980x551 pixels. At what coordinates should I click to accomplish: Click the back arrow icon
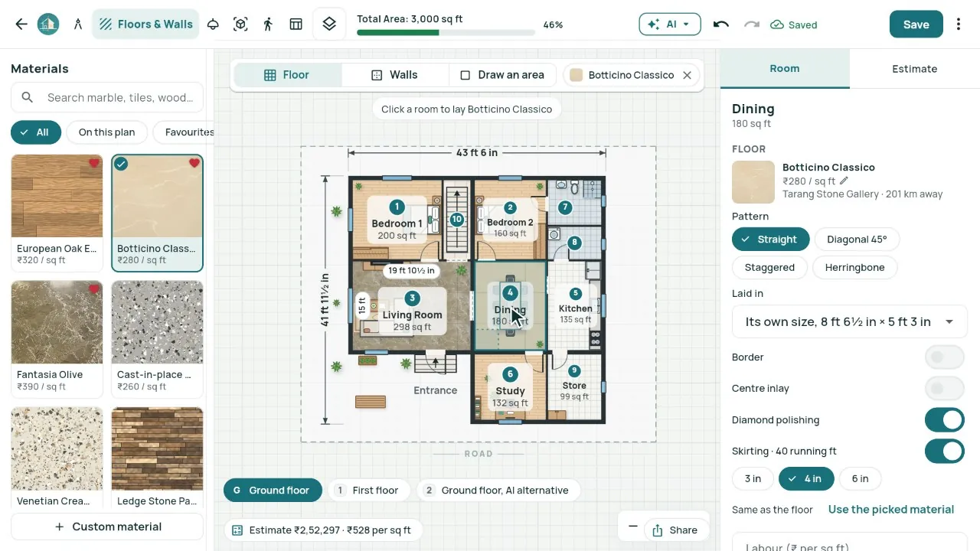pos(21,24)
